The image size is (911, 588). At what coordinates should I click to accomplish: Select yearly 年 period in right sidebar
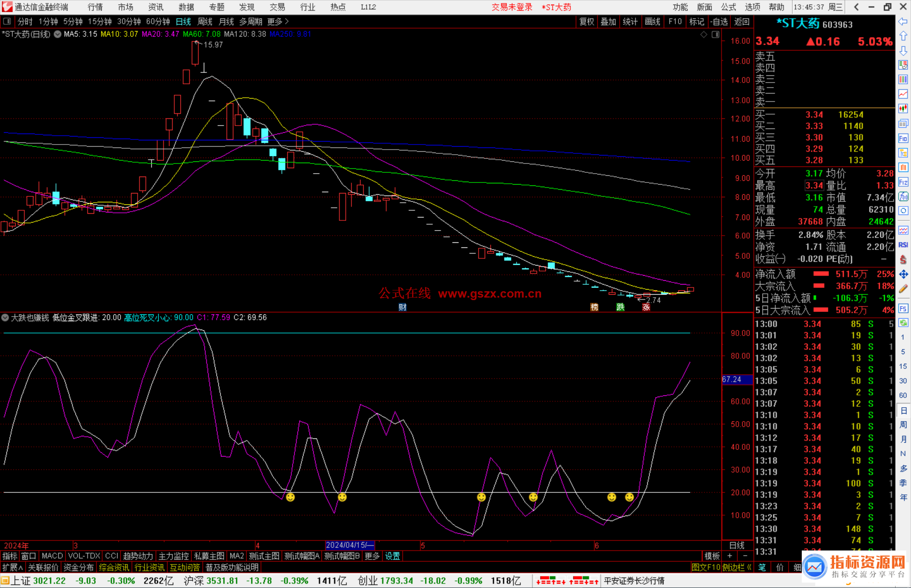tap(903, 497)
